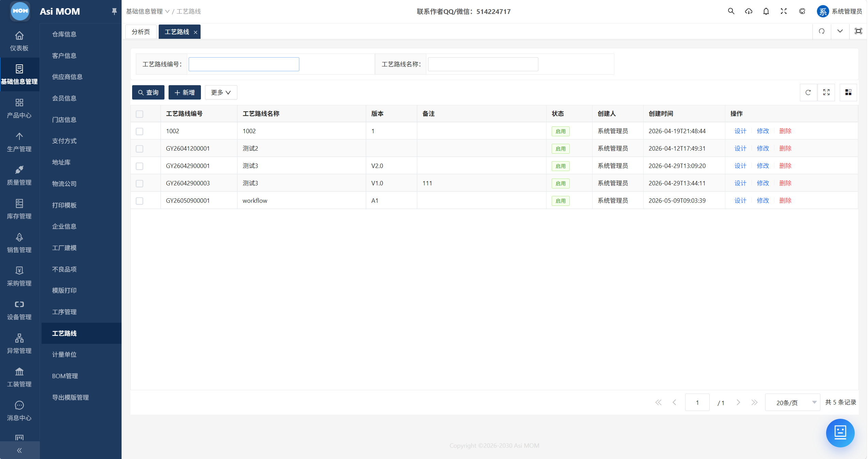Viewport: 868px width, 459px height.
Task: Click the tab content maximize icon
Action: coord(858,31)
